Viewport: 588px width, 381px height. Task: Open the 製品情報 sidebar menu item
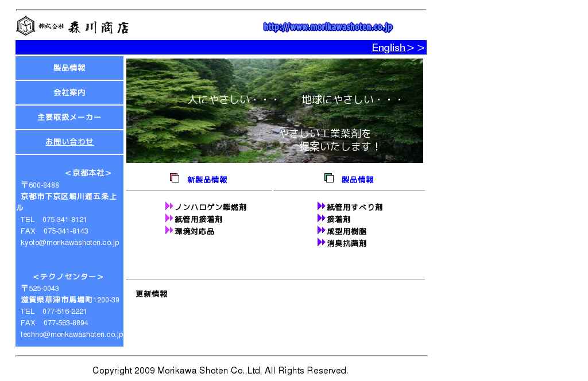(69, 68)
